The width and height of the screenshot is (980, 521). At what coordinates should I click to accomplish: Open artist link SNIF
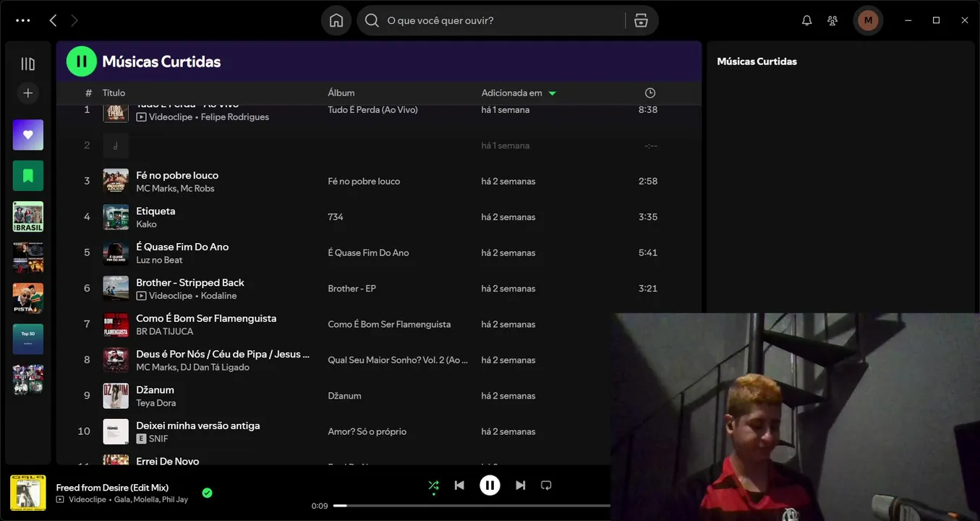[158, 439]
